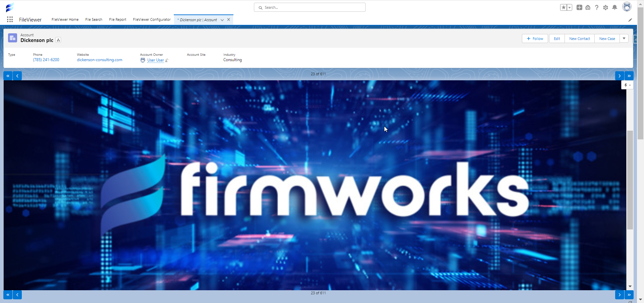
Task: Open dickenson-consulting.com website link
Action: [100, 60]
